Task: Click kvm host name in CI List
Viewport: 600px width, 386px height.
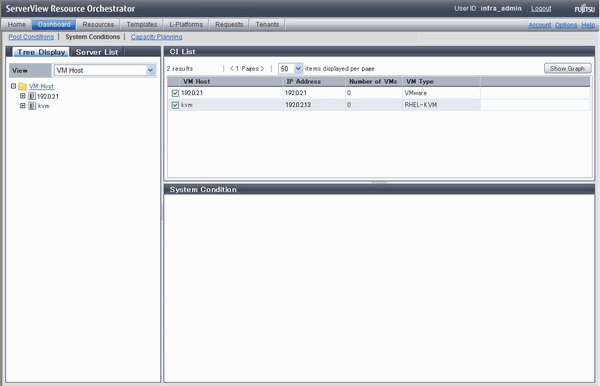Action: point(187,105)
